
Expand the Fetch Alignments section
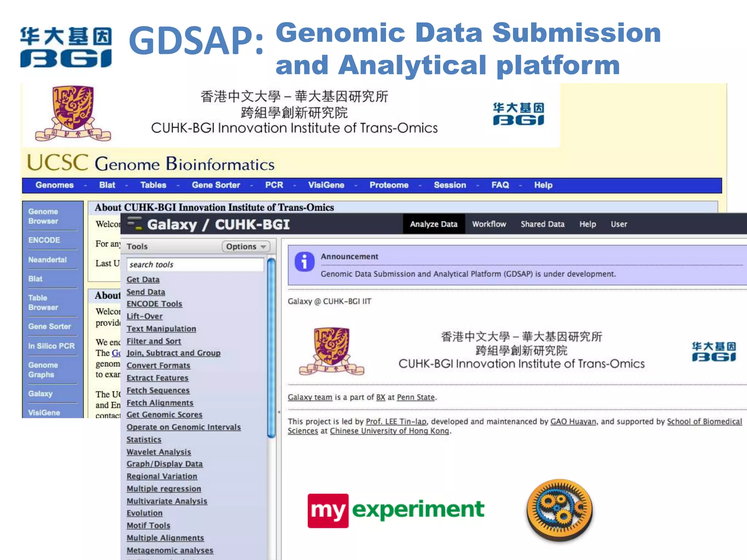[x=160, y=403]
